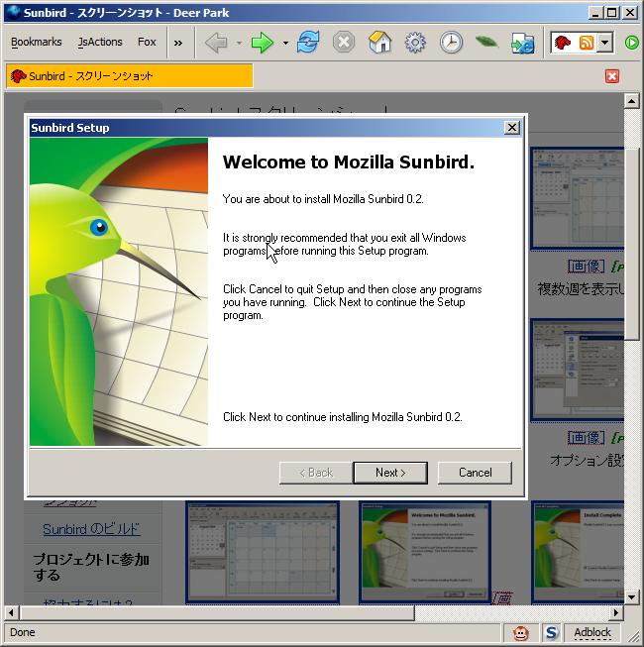The width and height of the screenshot is (644, 647).
Task: Open the multi-week calendar view thumbnail
Action: pos(578,199)
